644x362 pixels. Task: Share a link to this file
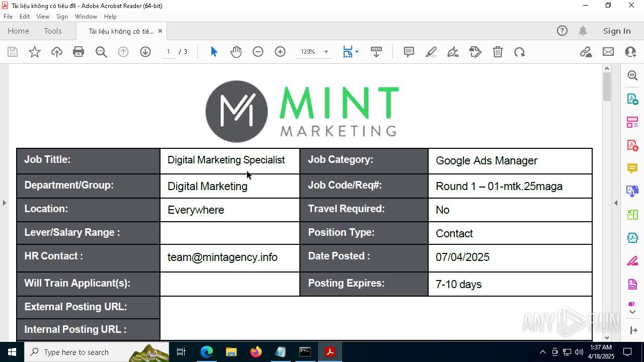[586, 52]
